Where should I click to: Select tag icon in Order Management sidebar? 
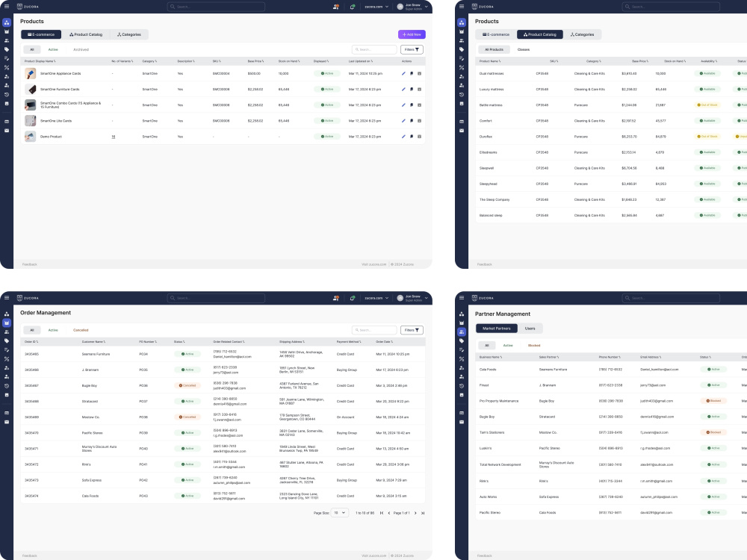click(7, 341)
